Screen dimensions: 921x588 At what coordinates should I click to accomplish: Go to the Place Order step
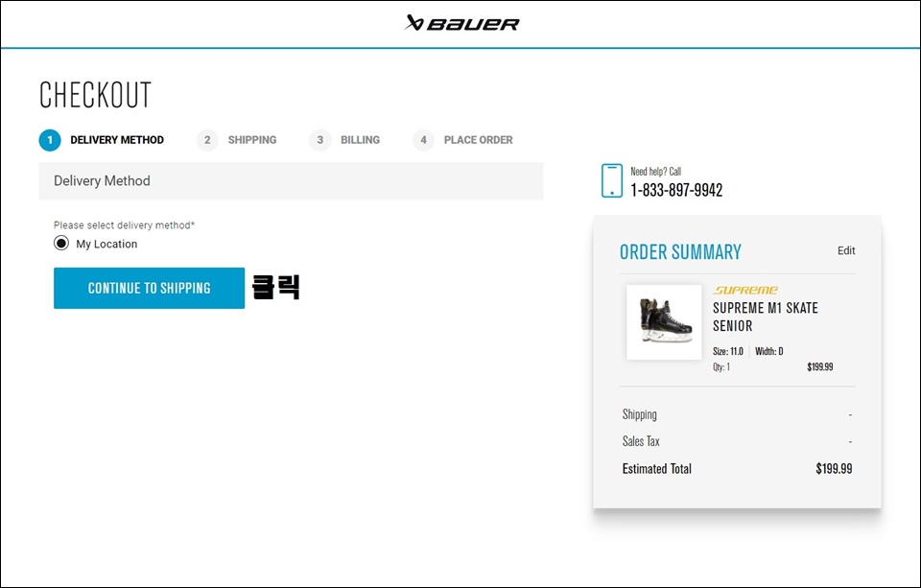pyautogui.click(x=462, y=140)
